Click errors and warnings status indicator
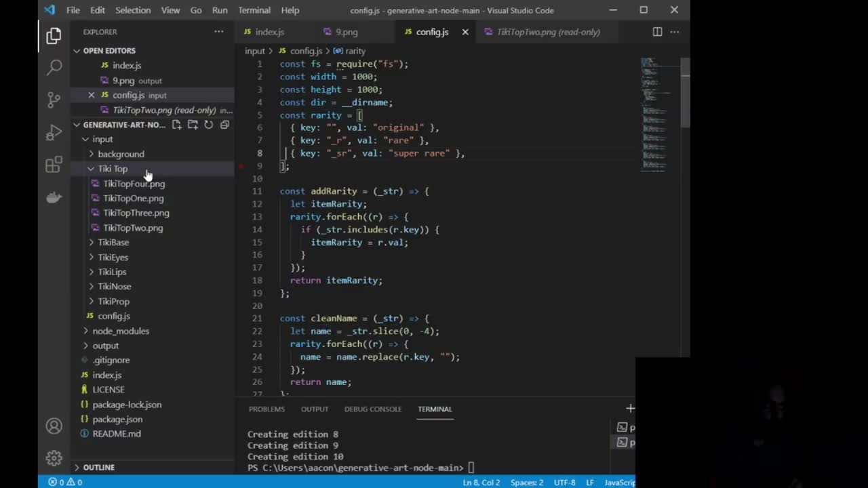This screenshot has height=488, width=868. 64,482
